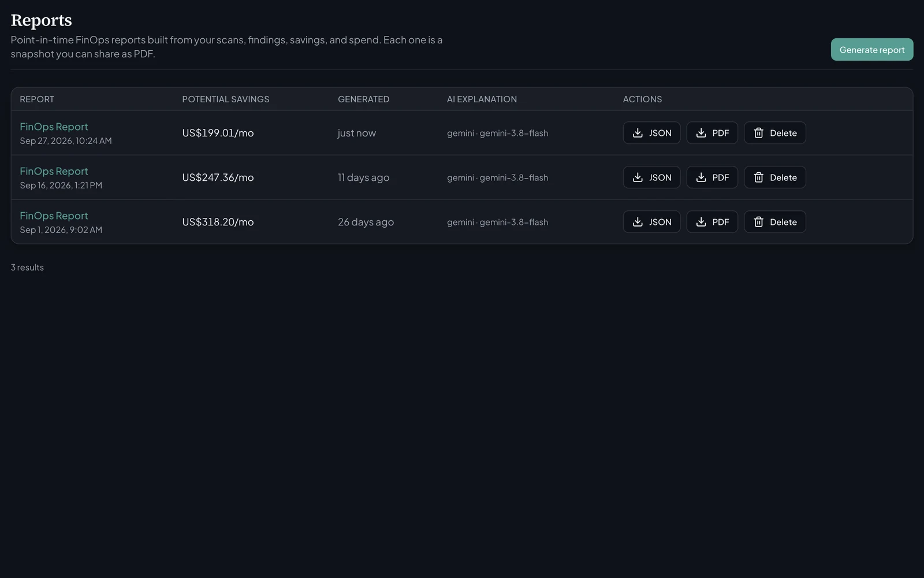Download PDF for the US$247.36/mo report
Image resolution: width=924 pixels, height=578 pixels.
tap(712, 177)
